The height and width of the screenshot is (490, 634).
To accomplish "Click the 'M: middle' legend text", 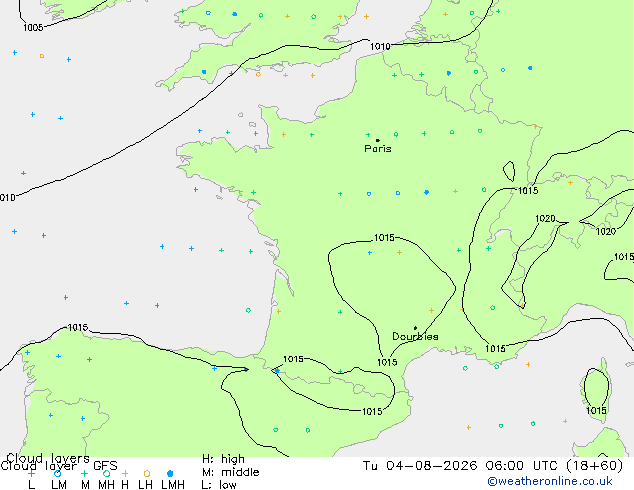I will (230, 472).
